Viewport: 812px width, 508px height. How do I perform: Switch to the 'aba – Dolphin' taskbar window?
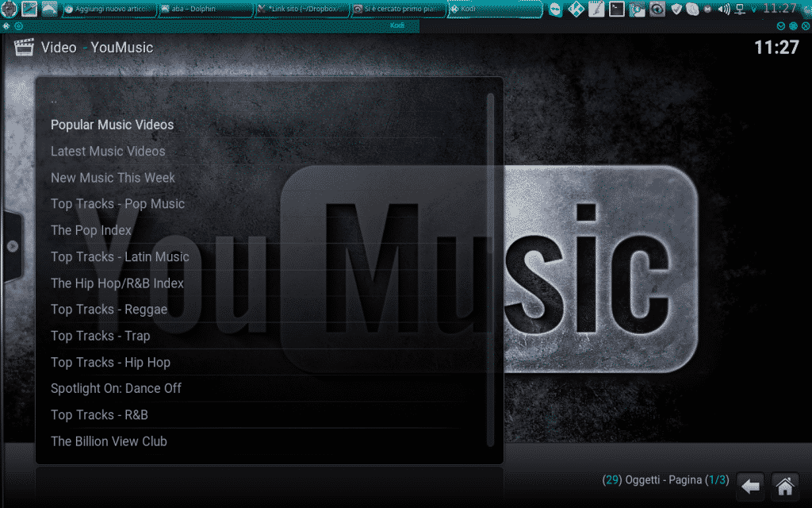[205, 10]
